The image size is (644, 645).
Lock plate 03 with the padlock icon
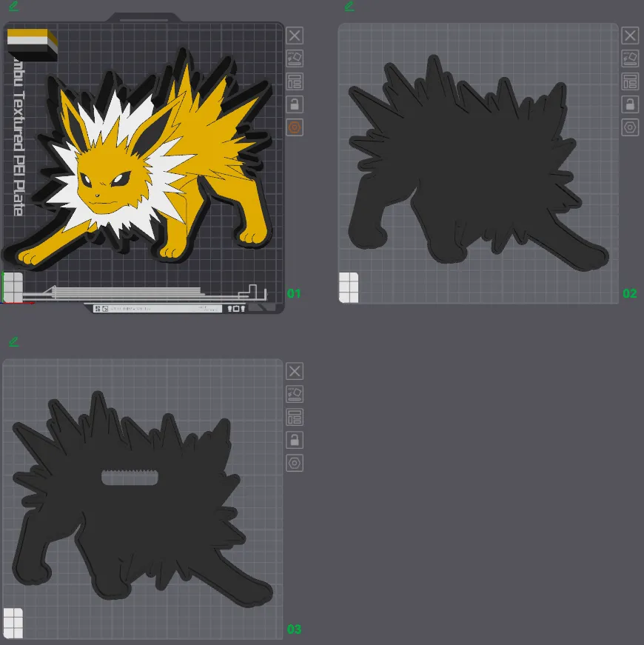(295, 440)
